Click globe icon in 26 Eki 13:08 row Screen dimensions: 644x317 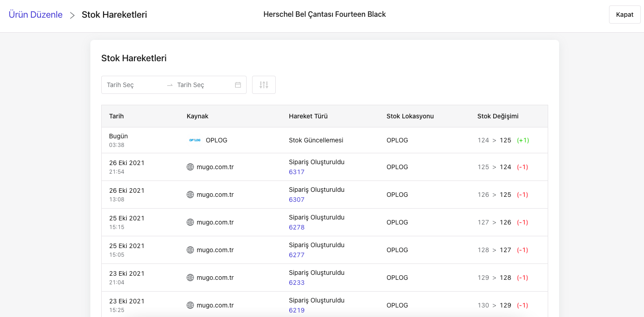190,195
